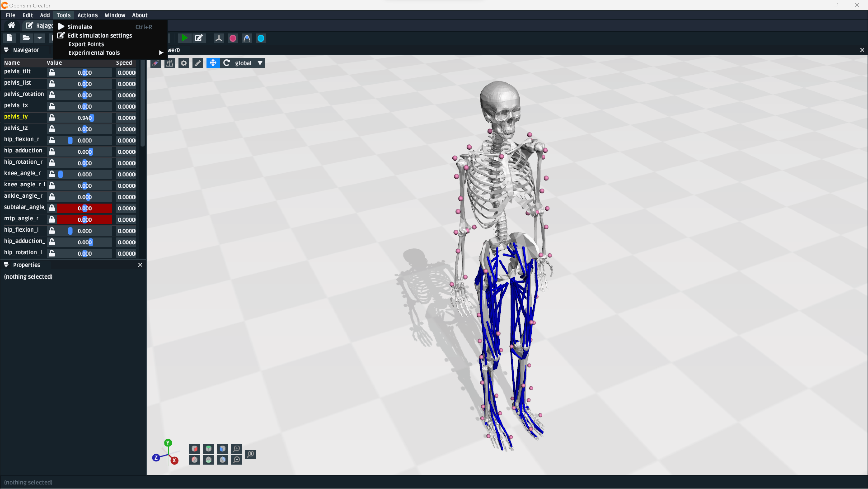This screenshot has height=489, width=868.
Task: Click the zoom-to-fit magnifier icon
Action: (x=251, y=454)
